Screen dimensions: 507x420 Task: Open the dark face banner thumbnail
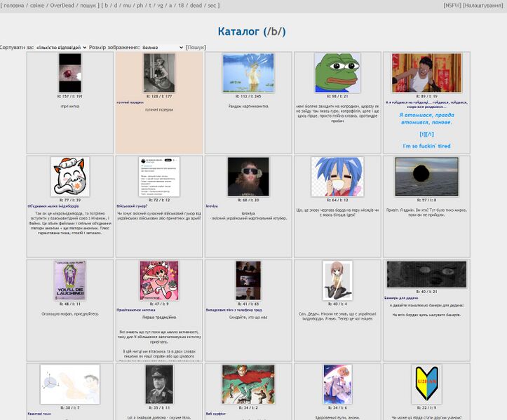[426, 274]
